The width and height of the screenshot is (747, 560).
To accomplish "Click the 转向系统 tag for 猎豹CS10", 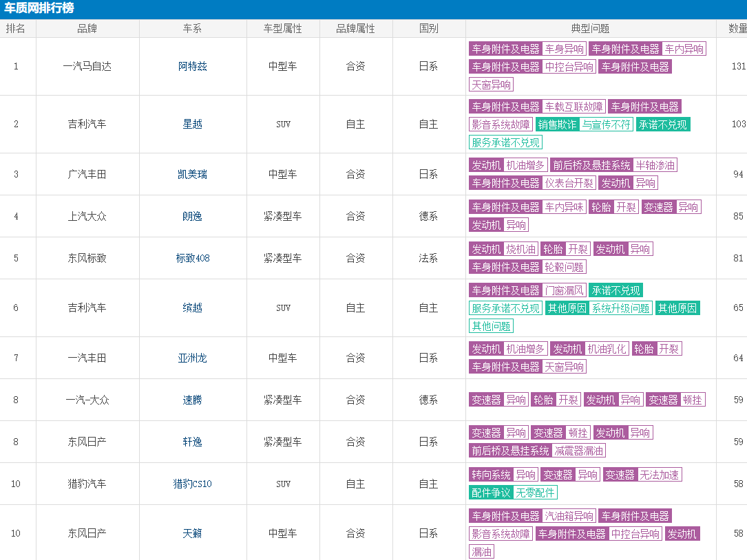I will tap(491, 475).
